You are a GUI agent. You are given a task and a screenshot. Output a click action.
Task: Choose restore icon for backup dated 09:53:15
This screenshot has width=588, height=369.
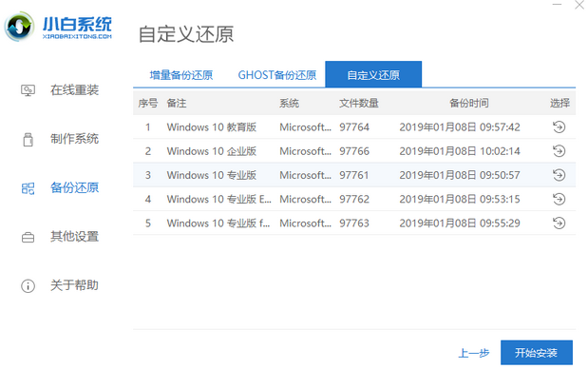tap(559, 199)
